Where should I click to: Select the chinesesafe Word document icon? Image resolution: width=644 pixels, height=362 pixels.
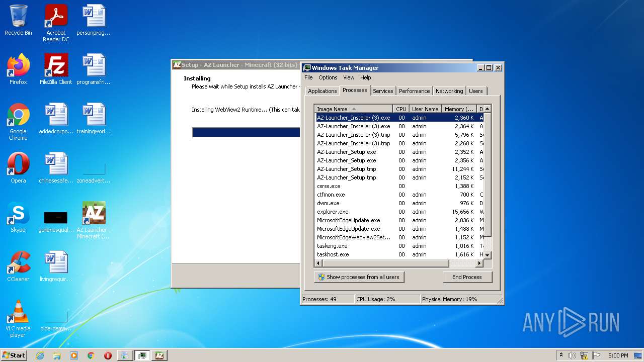click(56, 168)
